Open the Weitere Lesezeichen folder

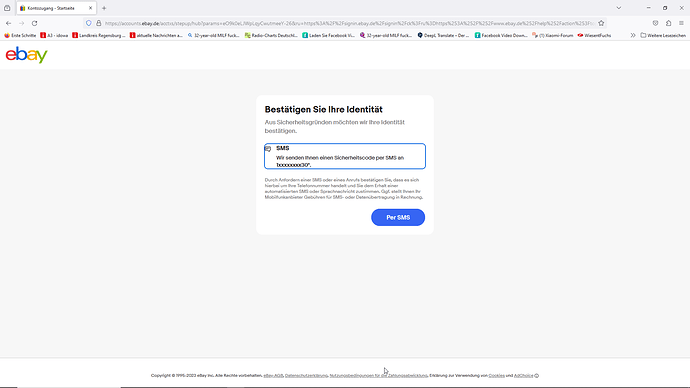(663, 35)
